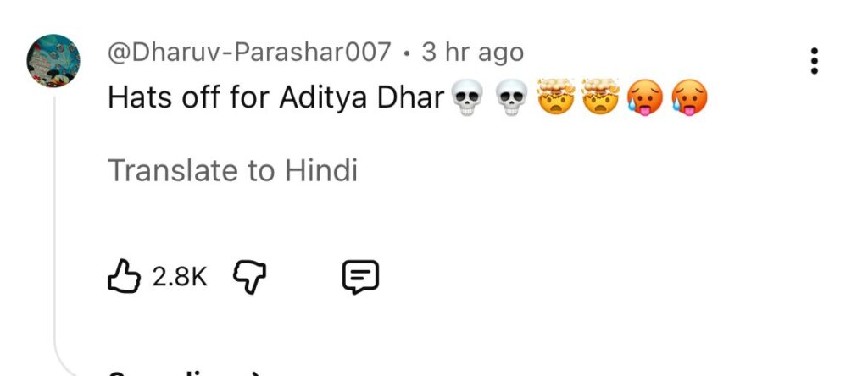Click the second exploding head emoji
868x376 pixels.
coord(600,97)
